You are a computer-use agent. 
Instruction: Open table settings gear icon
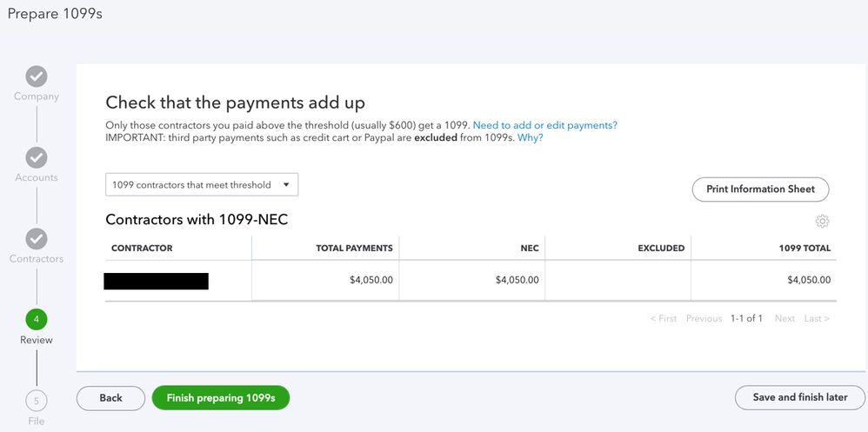click(822, 222)
